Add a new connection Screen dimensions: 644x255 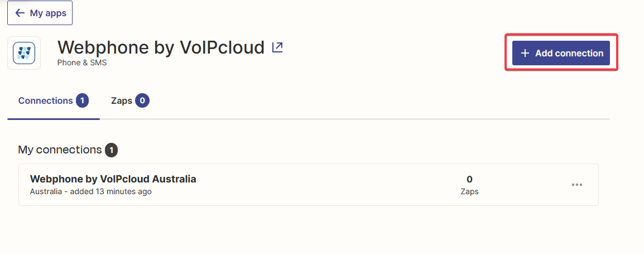[561, 53]
